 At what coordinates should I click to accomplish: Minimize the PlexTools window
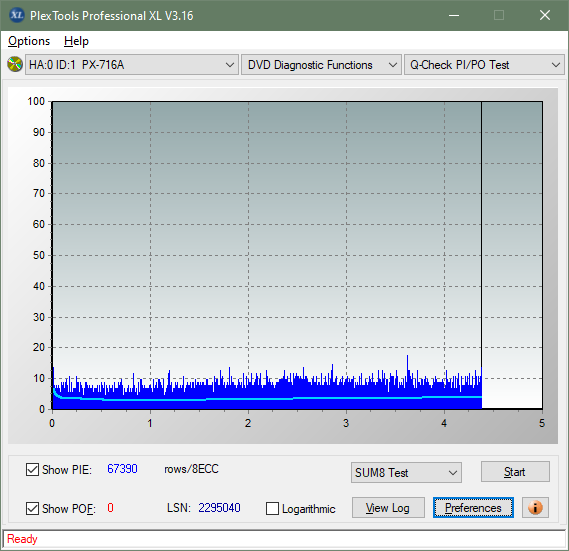[454, 15]
